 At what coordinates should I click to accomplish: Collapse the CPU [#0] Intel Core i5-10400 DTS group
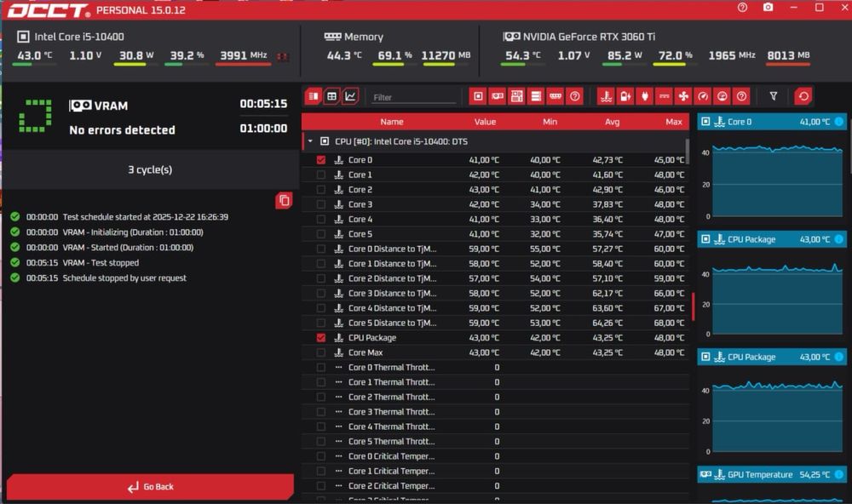click(x=310, y=141)
